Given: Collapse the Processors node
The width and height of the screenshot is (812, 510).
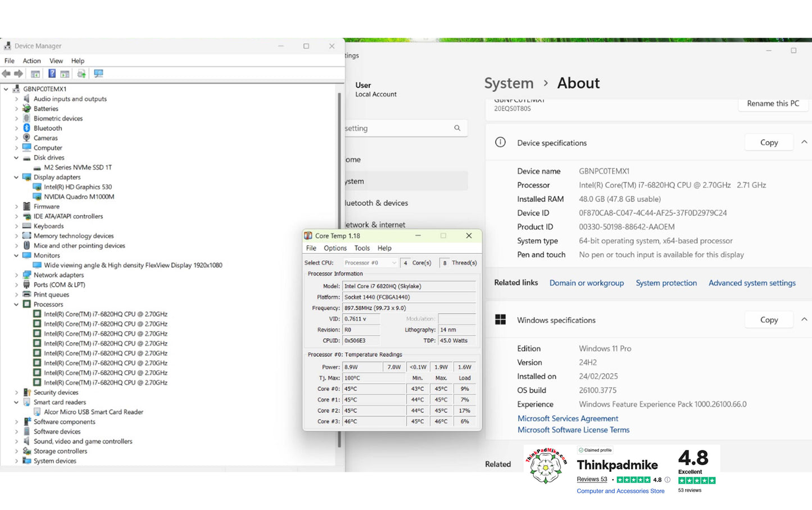Looking at the screenshot, I should (16, 304).
